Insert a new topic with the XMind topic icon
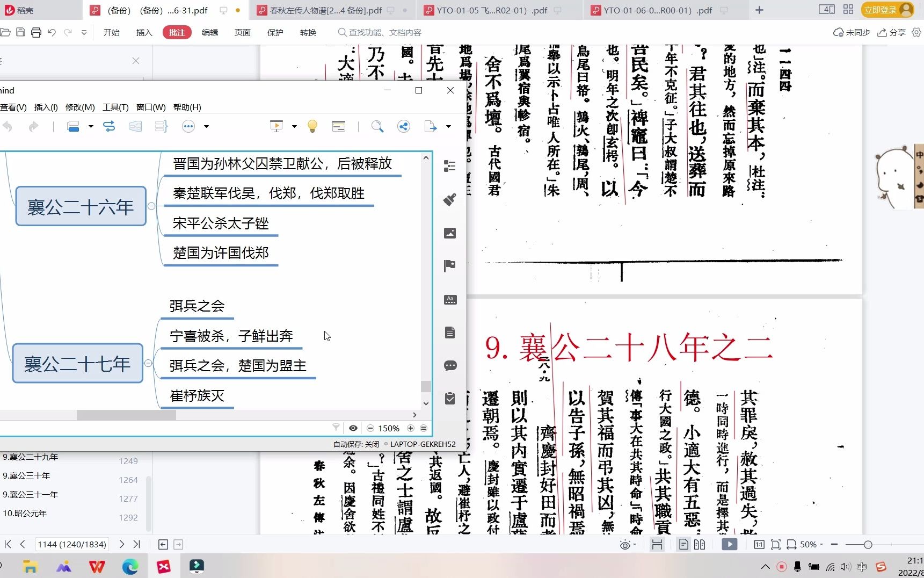924x578 pixels. point(74,127)
